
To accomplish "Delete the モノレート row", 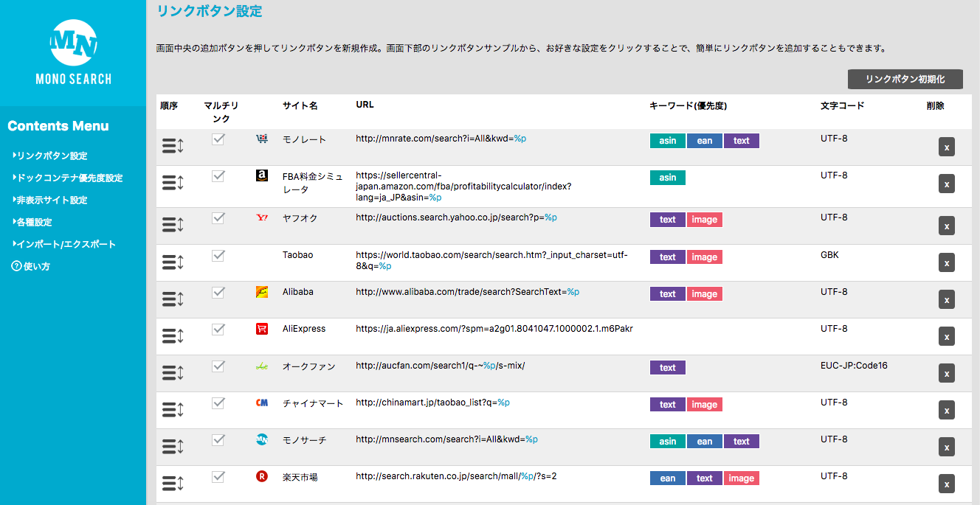I will pos(947,147).
